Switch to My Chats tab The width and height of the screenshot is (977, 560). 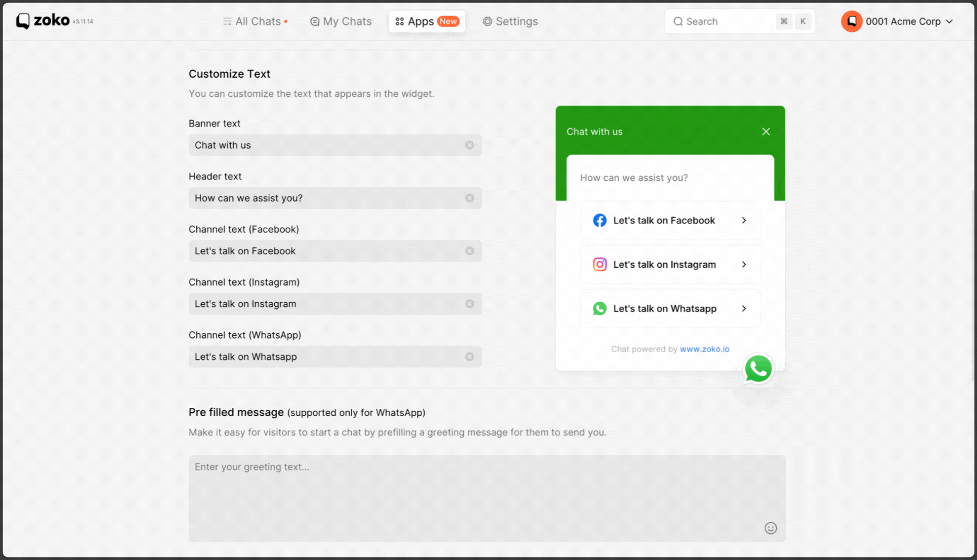[x=341, y=21]
